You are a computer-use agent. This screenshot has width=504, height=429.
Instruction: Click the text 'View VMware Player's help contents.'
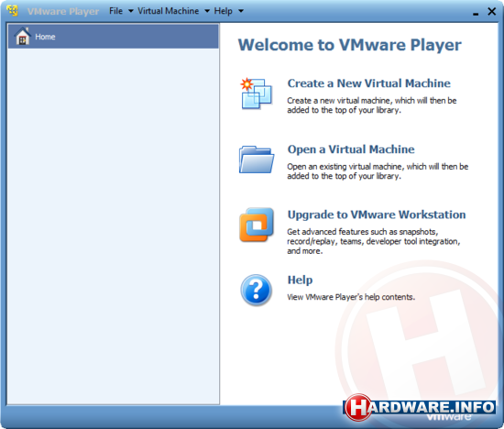pyautogui.click(x=351, y=297)
